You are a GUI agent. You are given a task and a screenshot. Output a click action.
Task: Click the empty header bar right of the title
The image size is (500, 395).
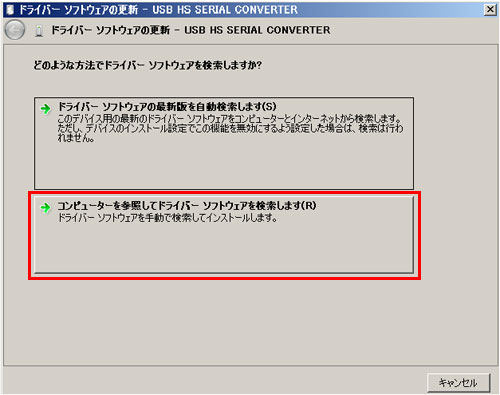tap(413, 31)
